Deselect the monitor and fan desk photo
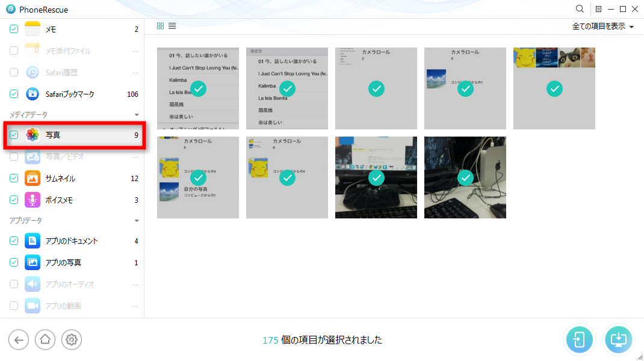 click(376, 177)
